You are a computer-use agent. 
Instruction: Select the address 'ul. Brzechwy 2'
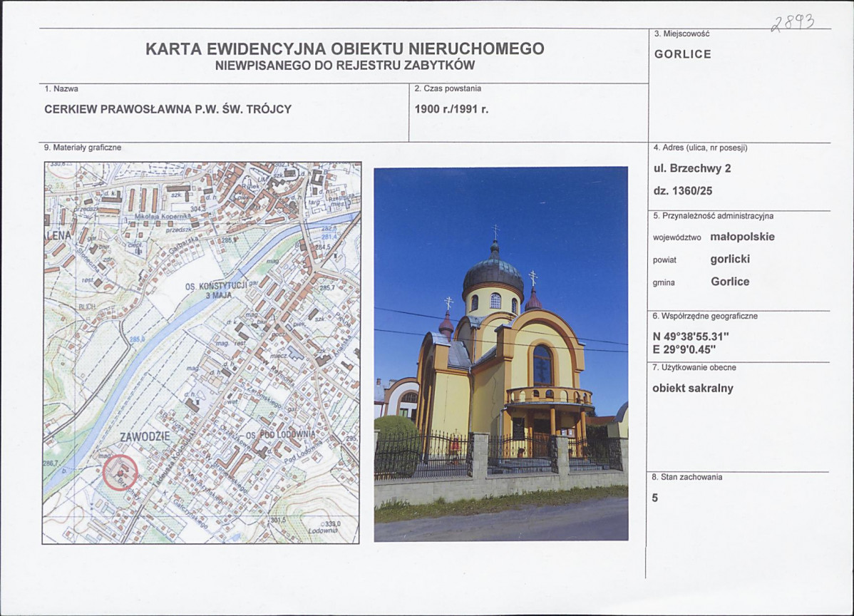pyautogui.click(x=692, y=168)
